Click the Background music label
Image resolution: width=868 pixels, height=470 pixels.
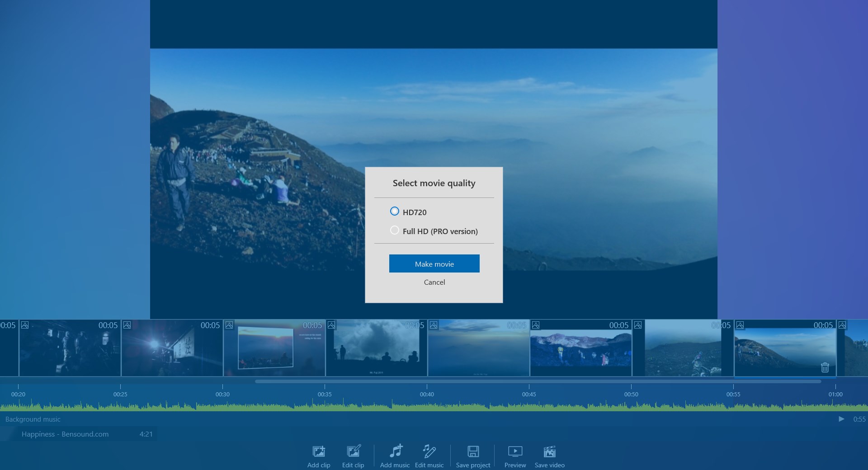pyautogui.click(x=33, y=419)
